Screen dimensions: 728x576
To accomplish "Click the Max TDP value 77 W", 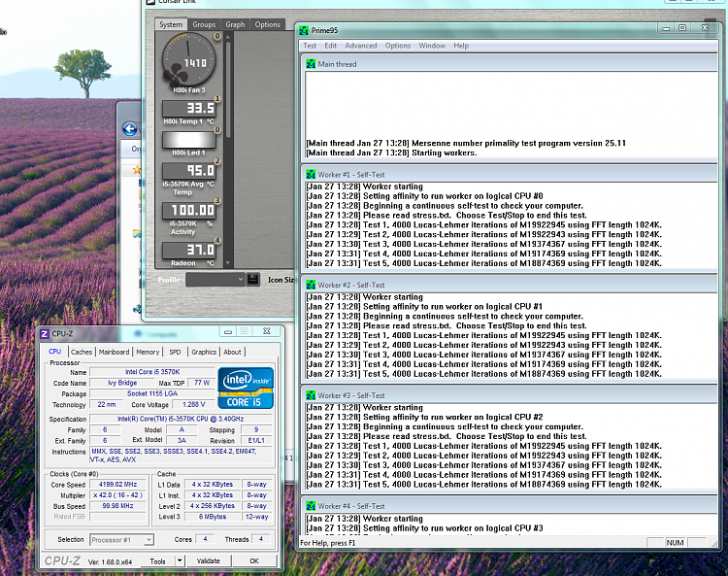I will pyautogui.click(x=202, y=383).
